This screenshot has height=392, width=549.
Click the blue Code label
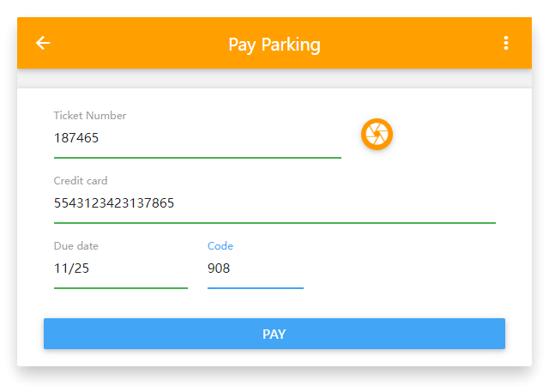pyautogui.click(x=220, y=246)
